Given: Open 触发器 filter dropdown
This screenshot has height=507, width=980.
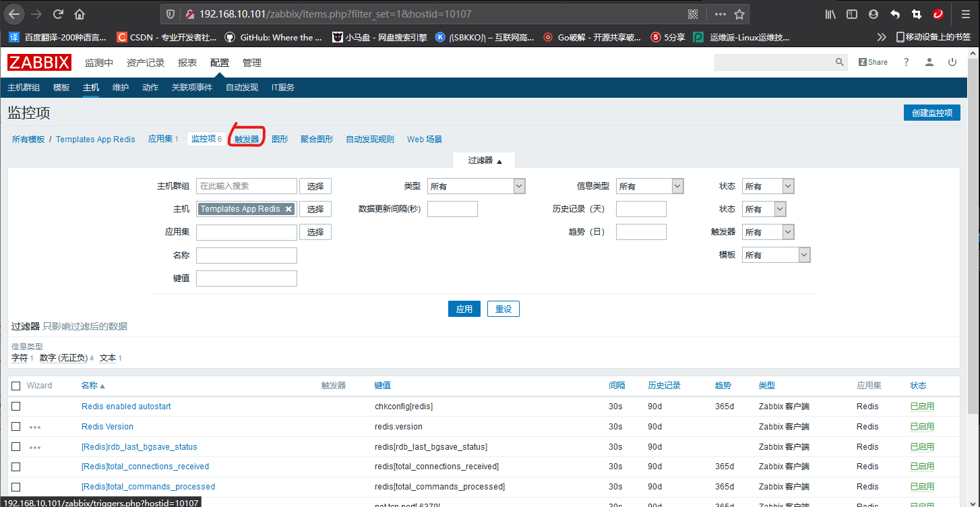Looking at the screenshot, I should [768, 232].
